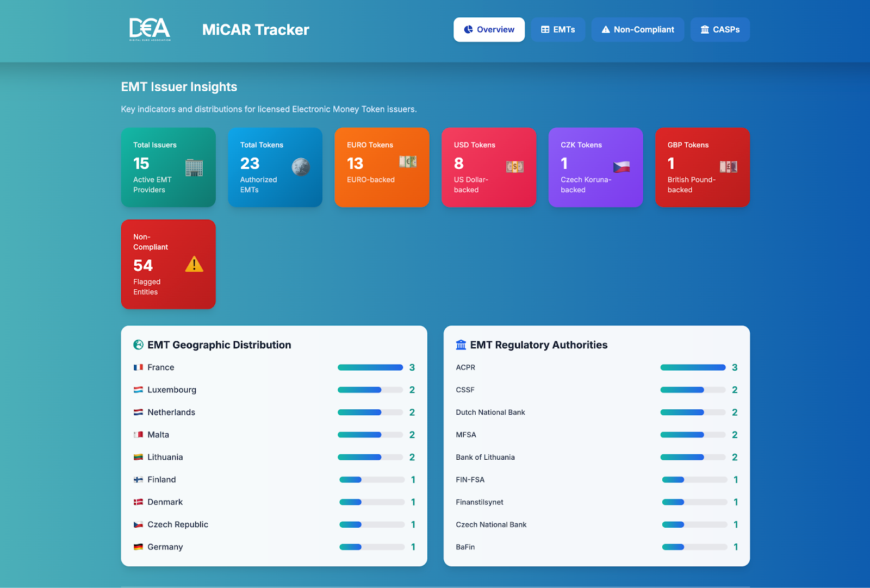Screen dimensions: 870x588
Task: Click the pound banknote icon on GBP Tokens
Action: (x=728, y=167)
